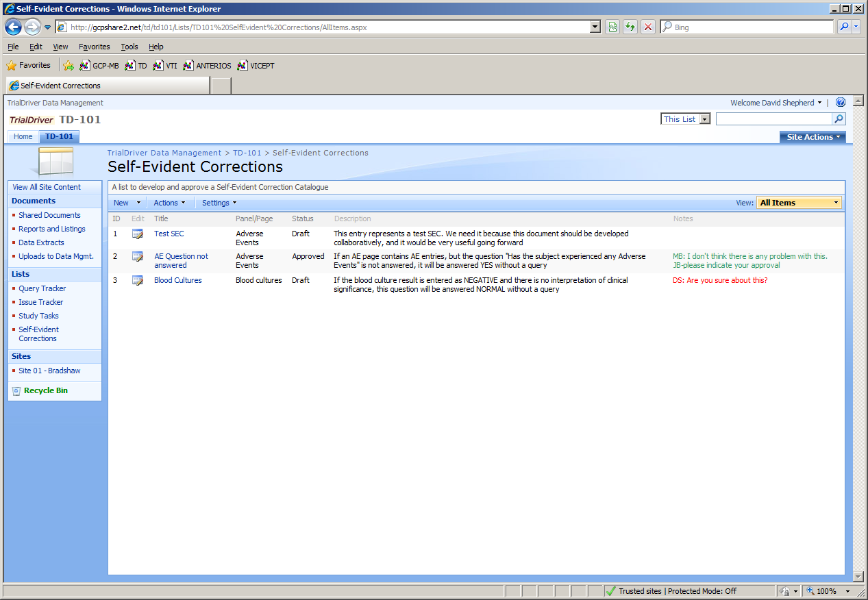Viewport: 868px width, 600px height.
Task: Click the edit icon for AE Question row
Action: 138,257
